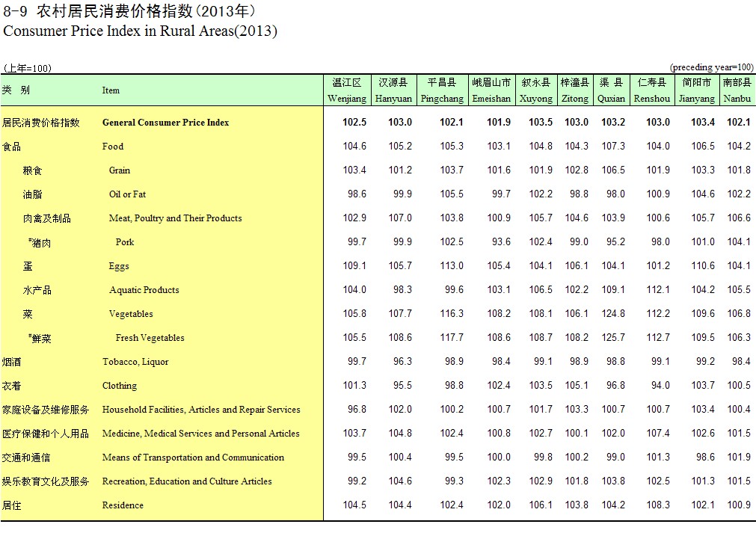Click 'Meat, Poultry and Their Products' label
The width and height of the screenshot is (756, 533).
pos(176,218)
